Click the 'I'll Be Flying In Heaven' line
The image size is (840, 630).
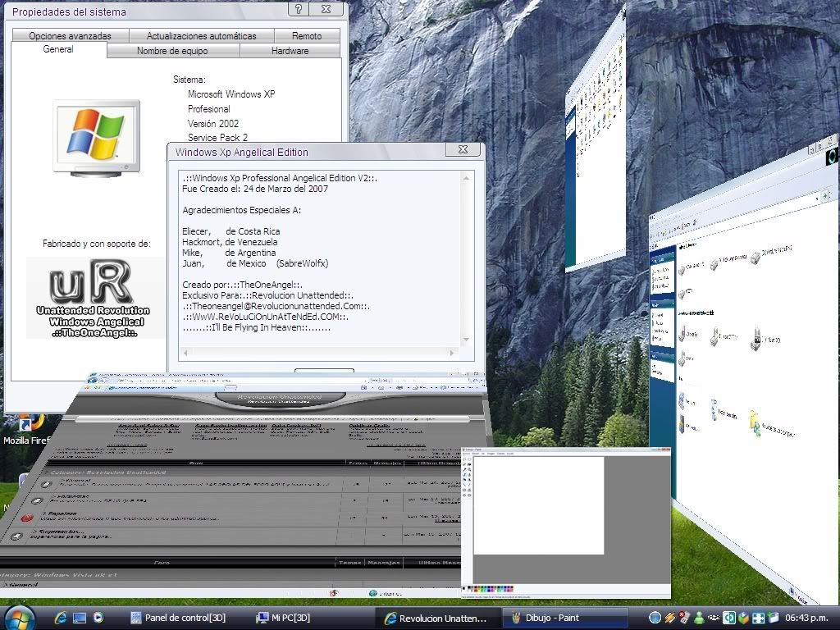click(x=257, y=328)
